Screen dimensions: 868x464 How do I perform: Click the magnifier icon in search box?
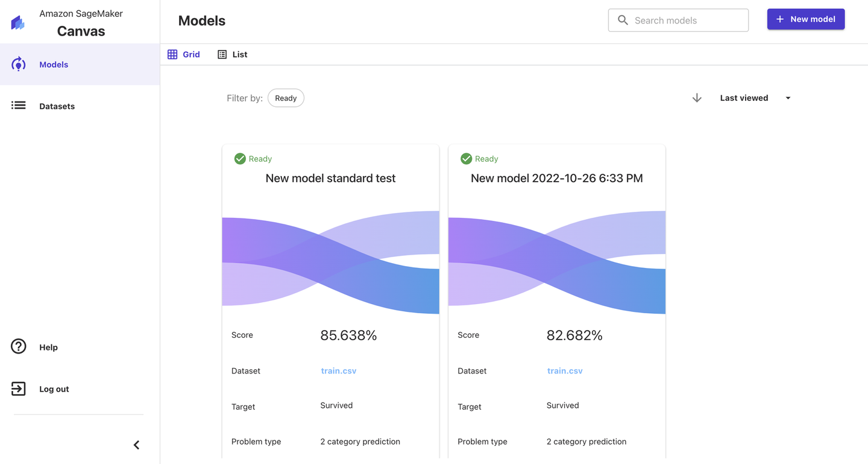point(623,21)
